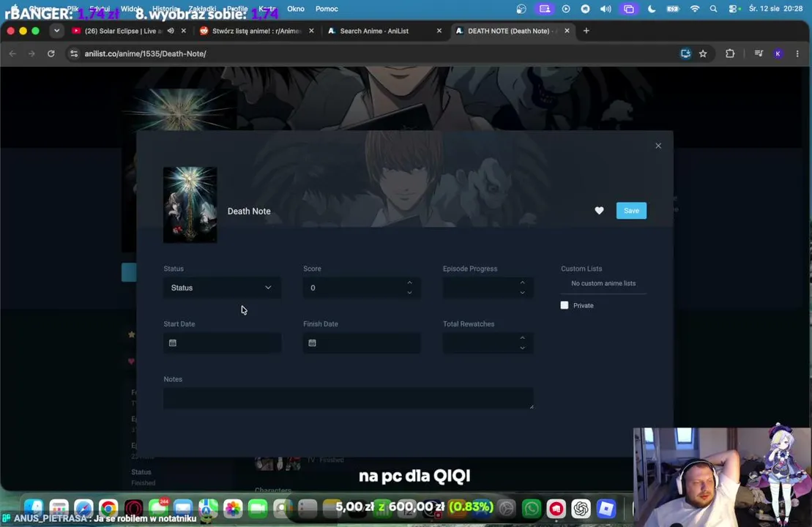Click inside the Notes text area
Image resolution: width=812 pixels, height=527 pixels.
pyautogui.click(x=349, y=398)
